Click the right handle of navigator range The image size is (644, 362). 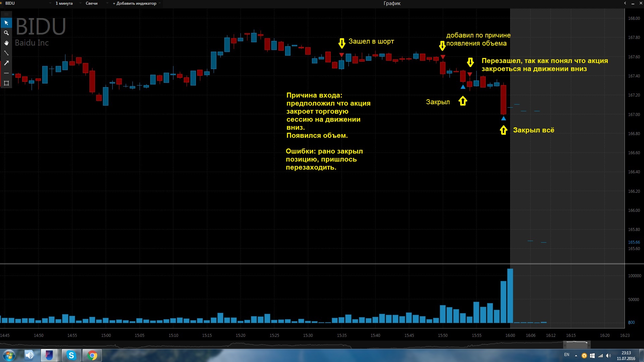(589, 345)
